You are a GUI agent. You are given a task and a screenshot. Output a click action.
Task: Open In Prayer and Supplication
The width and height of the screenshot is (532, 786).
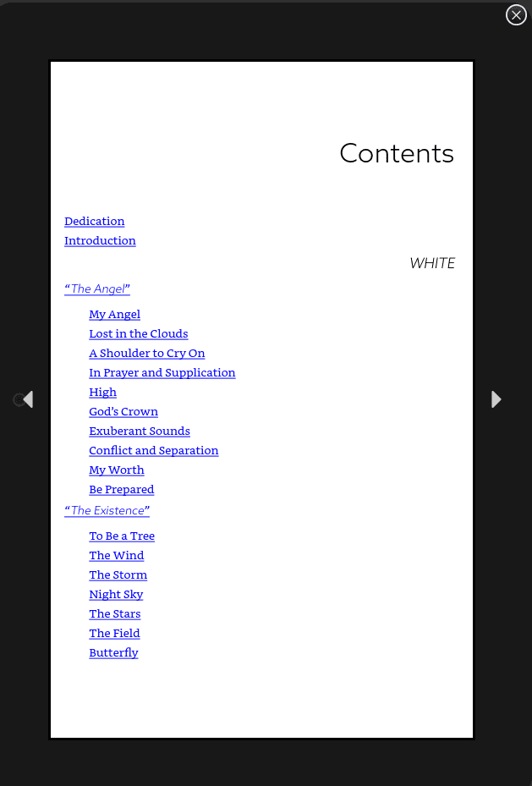click(162, 373)
